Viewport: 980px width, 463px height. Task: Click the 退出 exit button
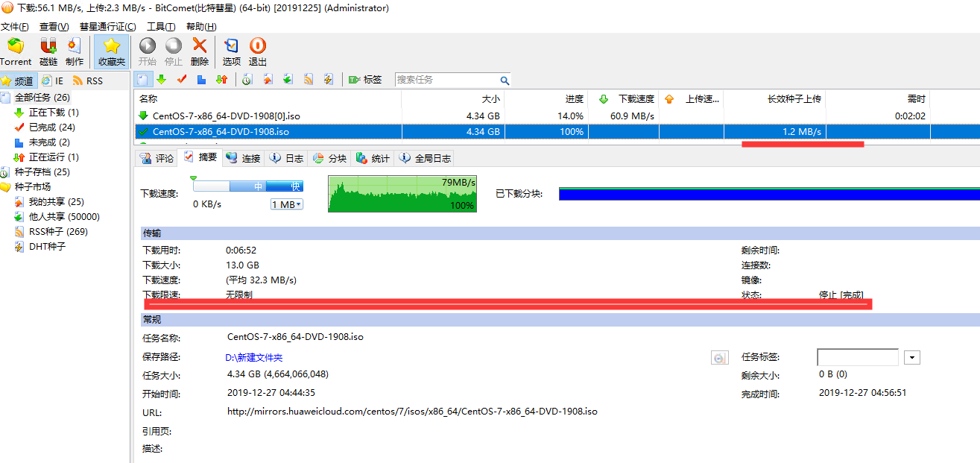click(258, 52)
